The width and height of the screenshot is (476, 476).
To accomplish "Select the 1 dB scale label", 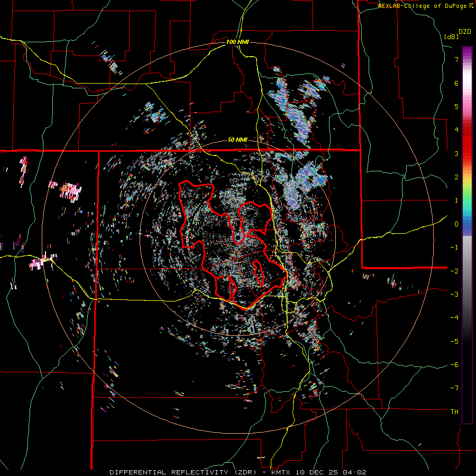I will click(x=456, y=200).
